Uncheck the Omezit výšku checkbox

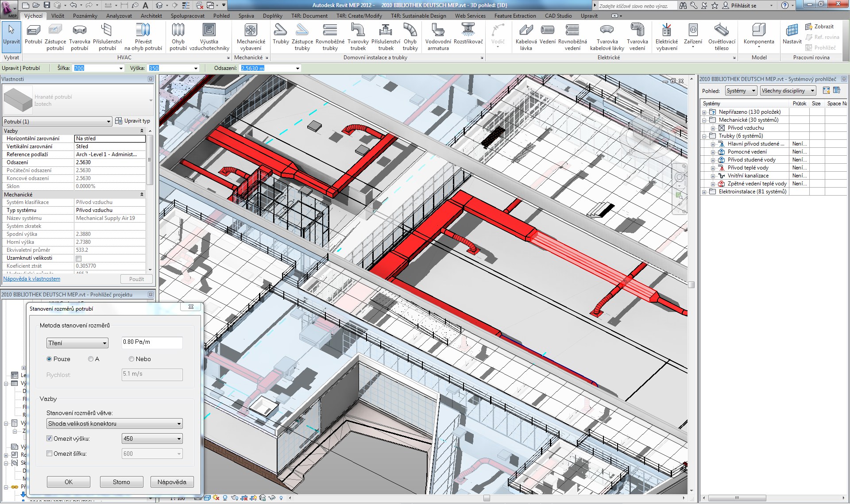click(x=50, y=439)
